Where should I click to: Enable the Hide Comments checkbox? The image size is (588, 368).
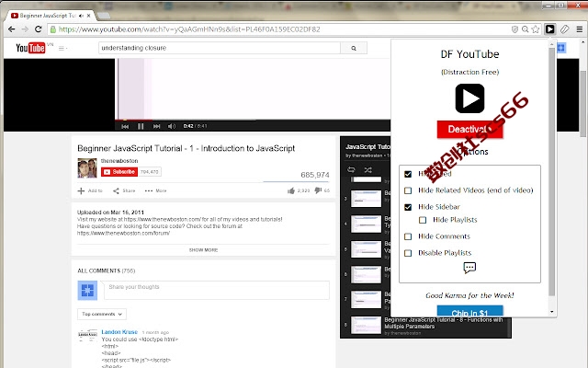coord(408,236)
